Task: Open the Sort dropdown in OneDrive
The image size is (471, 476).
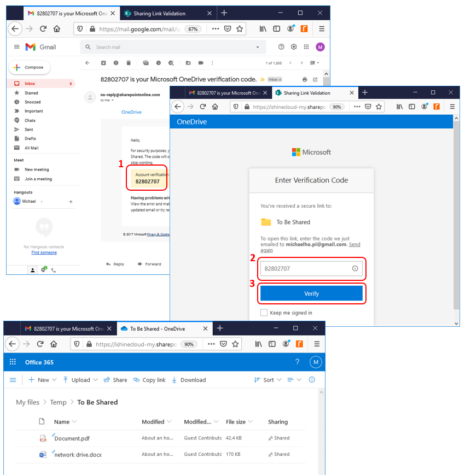Action: click(x=268, y=380)
